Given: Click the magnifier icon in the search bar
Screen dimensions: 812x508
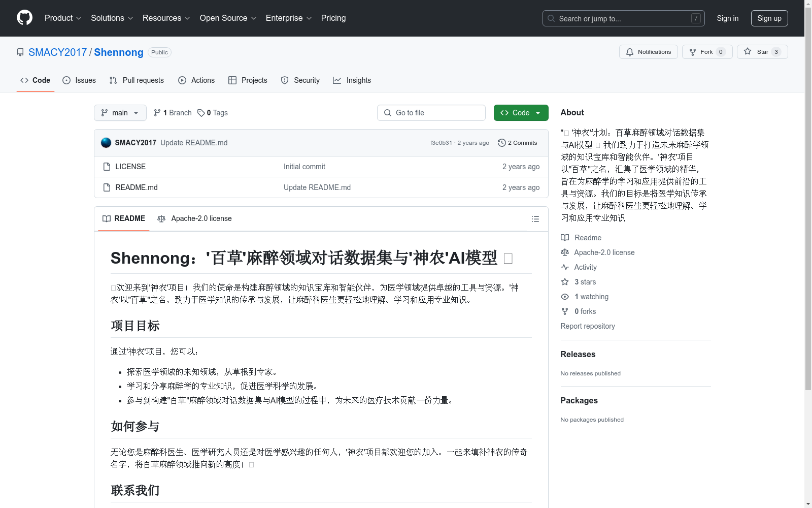Looking at the screenshot, I should (551, 18).
